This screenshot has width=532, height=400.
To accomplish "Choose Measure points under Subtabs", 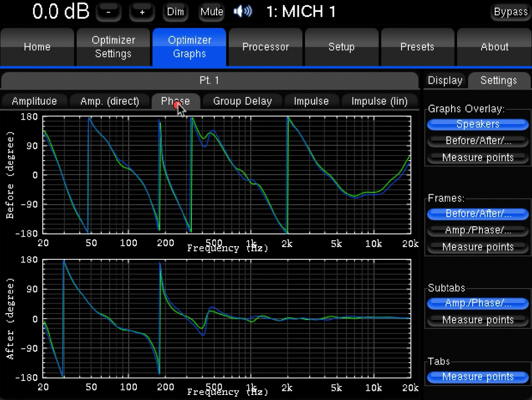I will tap(478, 320).
